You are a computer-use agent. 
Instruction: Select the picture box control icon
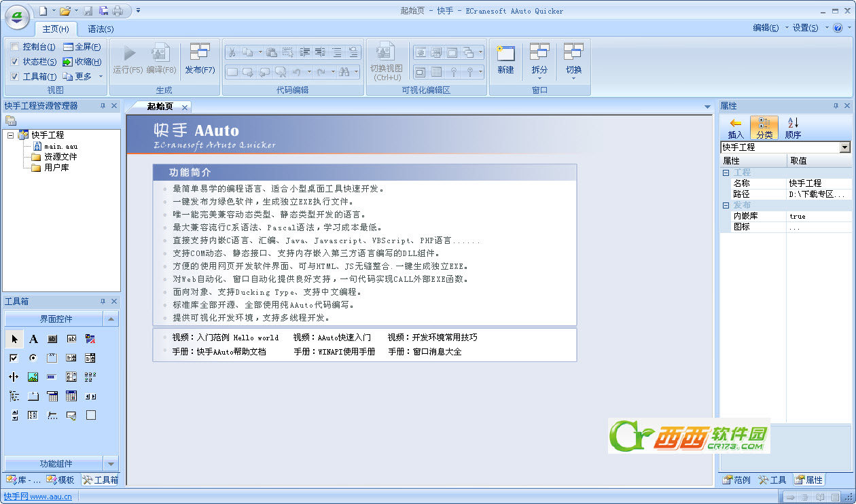pyautogui.click(x=33, y=377)
